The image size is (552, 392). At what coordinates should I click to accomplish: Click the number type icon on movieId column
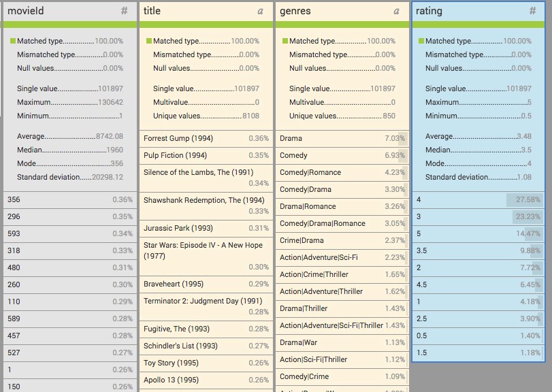click(124, 11)
